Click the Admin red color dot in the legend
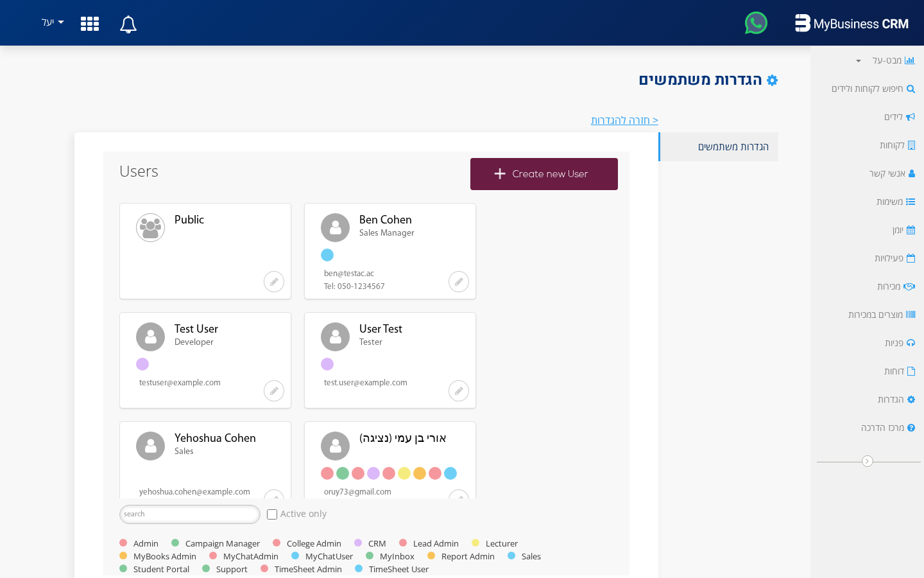924x578 pixels. pyautogui.click(x=123, y=543)
